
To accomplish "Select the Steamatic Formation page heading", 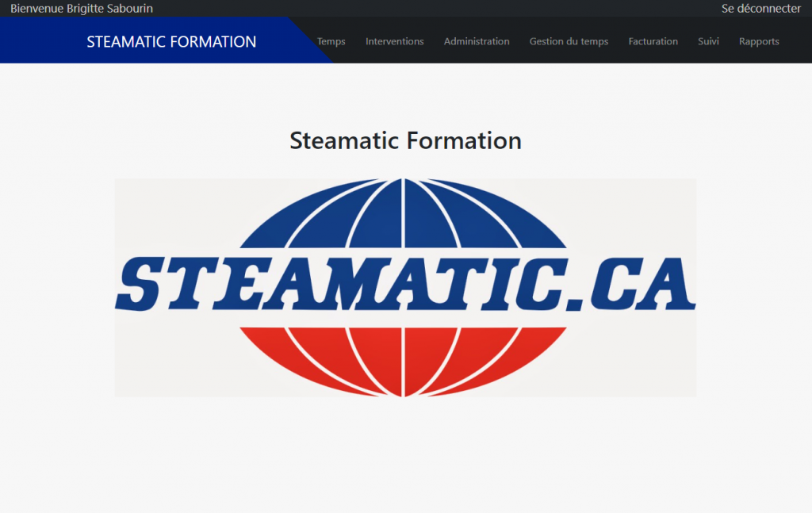I will [405, 140].
